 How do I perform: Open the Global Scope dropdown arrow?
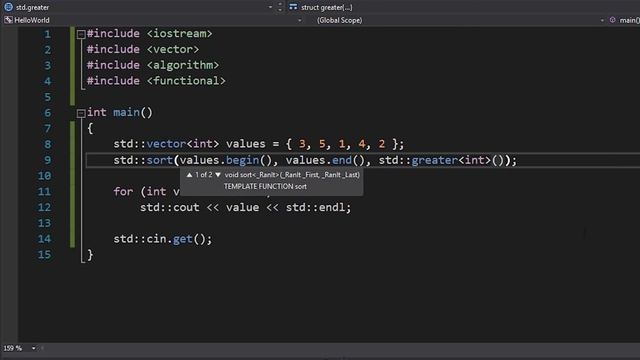[x=602, y=20]
